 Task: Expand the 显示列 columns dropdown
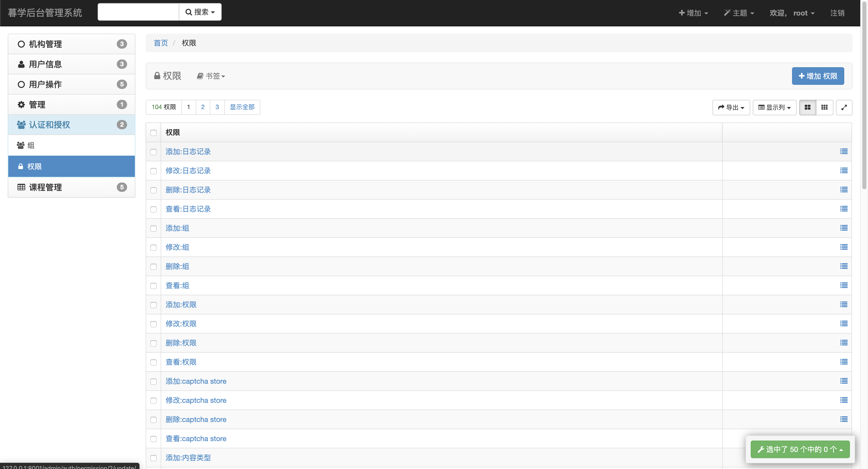(x=774, y=107)
